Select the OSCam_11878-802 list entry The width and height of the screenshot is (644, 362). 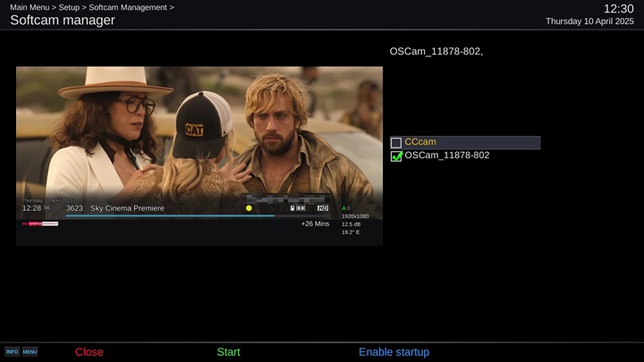coord(465,156)
